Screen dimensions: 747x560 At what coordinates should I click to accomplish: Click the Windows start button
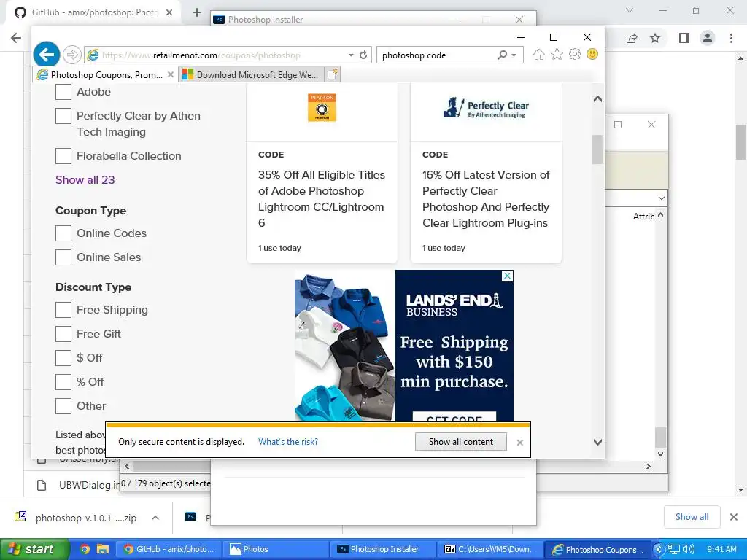tap(34, 549)
